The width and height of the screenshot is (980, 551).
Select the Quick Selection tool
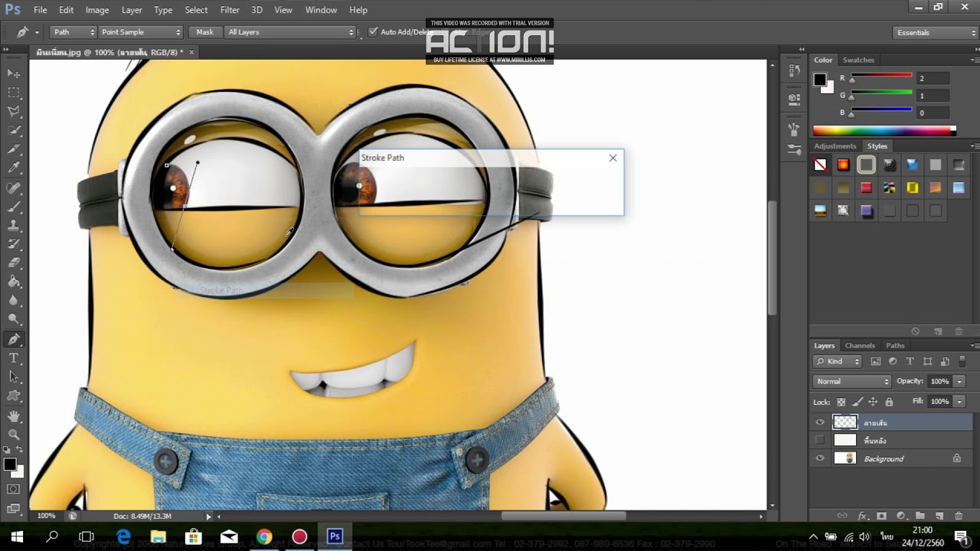point(14,130)
